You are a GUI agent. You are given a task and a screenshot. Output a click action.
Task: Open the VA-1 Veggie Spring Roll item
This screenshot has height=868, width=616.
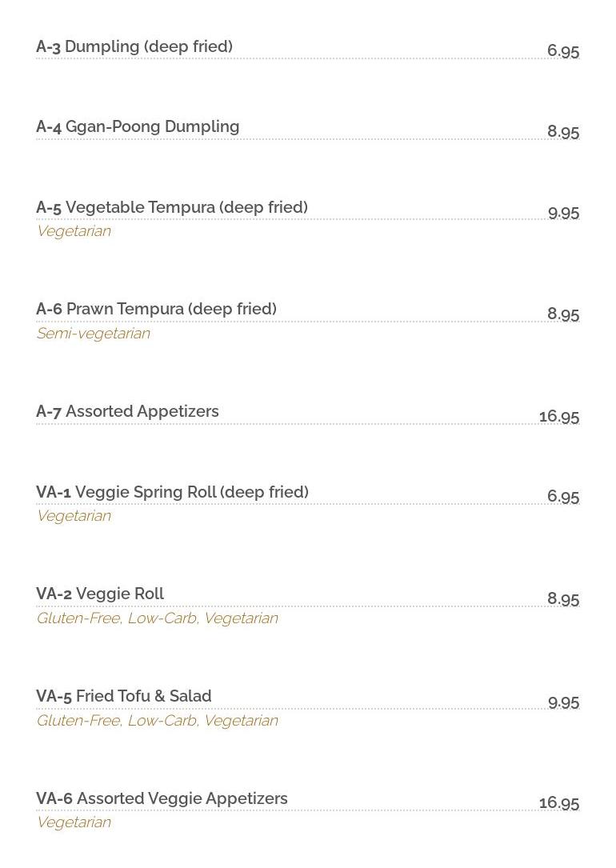click(x=172, y=493)
